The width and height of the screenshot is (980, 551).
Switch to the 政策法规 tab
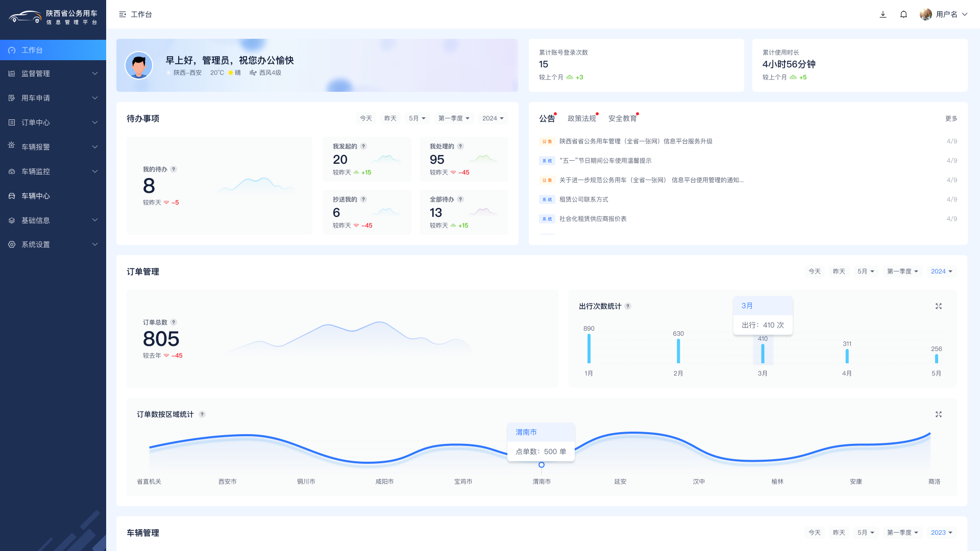581,118
